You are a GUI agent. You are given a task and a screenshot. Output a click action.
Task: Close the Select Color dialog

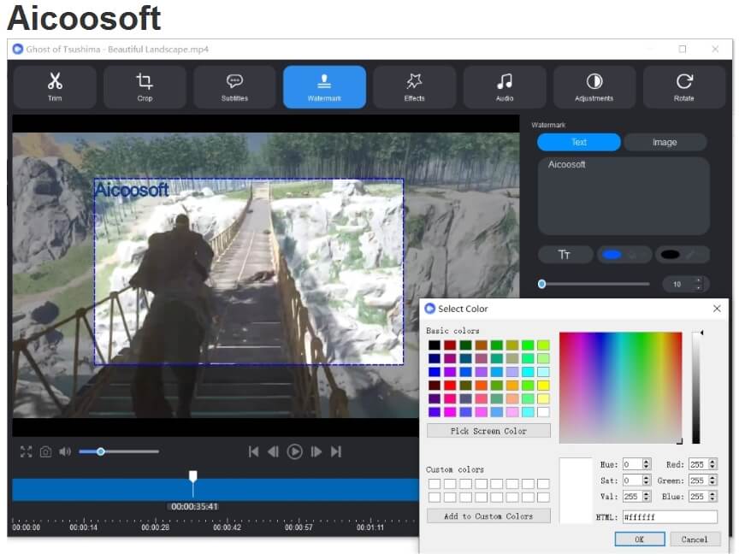coord(717,309)
